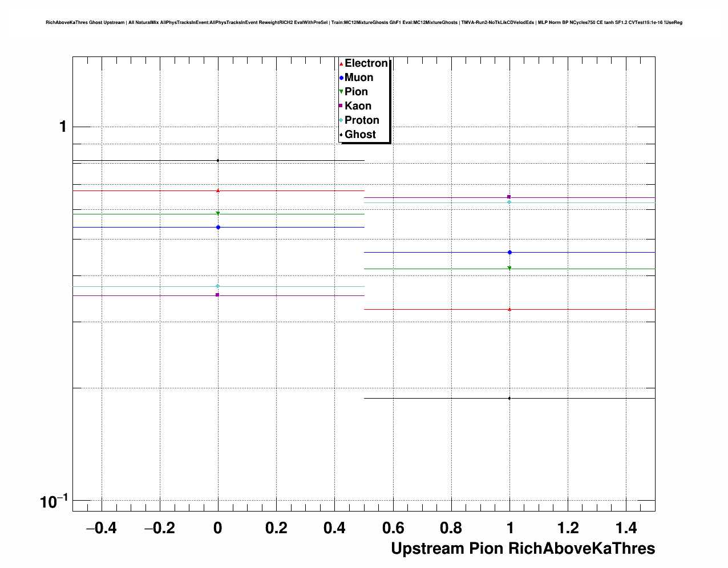The image size is (728, 568).
Task: Select the purple Kaon data point at x=1
Action: click(509, 197)
